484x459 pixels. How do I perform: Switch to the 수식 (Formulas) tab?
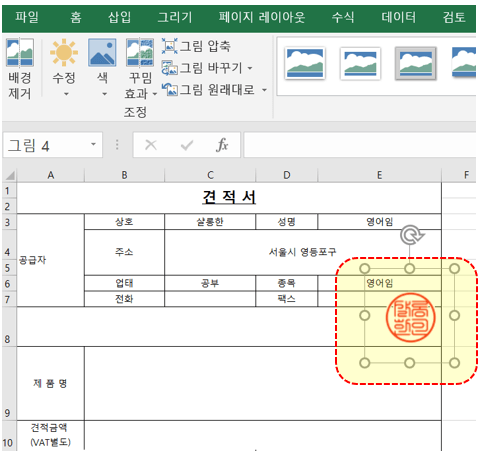point(343,17)
